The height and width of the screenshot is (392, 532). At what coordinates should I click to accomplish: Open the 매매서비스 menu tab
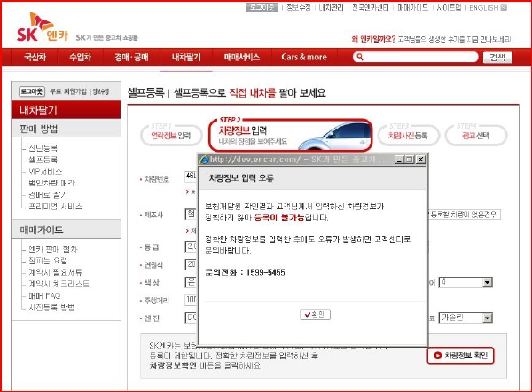click(241, 57)
